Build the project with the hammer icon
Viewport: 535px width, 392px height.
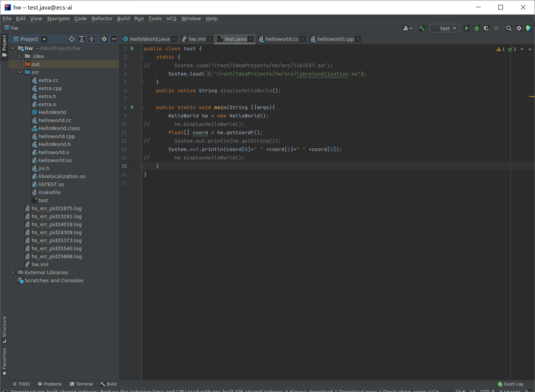pos(422,28)
